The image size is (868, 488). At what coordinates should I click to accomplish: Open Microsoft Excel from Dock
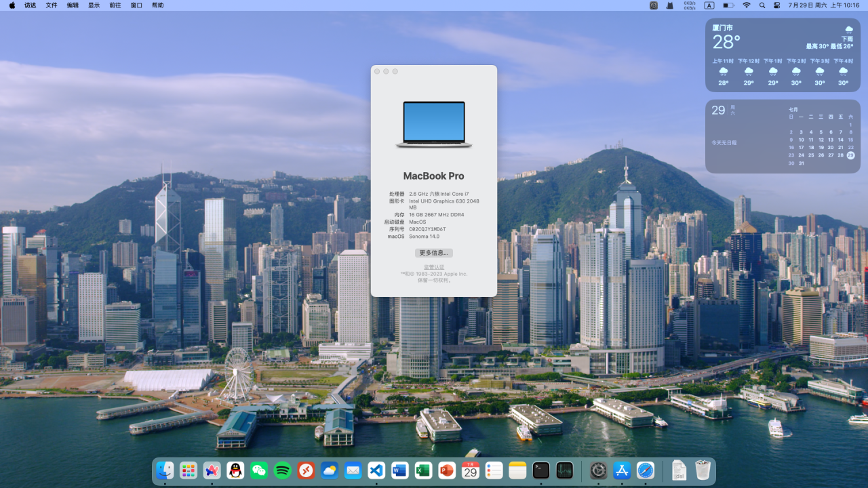[x=423, y=470]
